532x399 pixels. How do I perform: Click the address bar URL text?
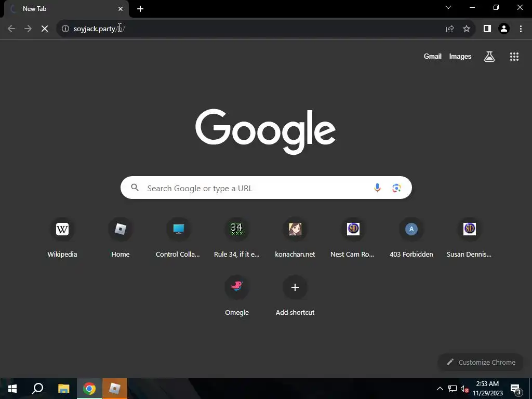[99, 29]
